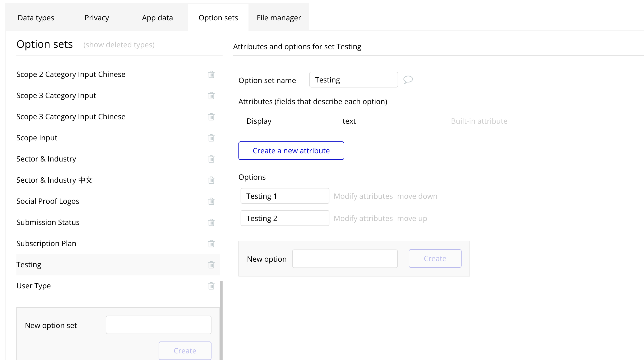Click Create a new attribute button

[x=291, y=151]
